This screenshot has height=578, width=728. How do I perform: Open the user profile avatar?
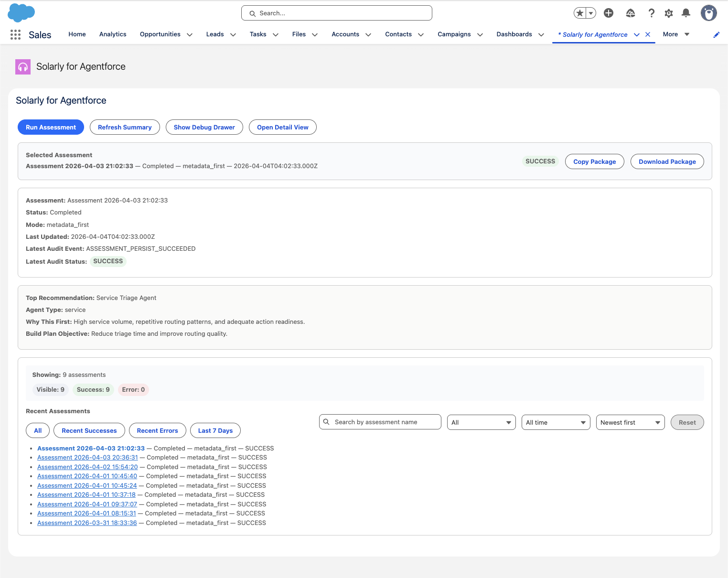[709, 13]
